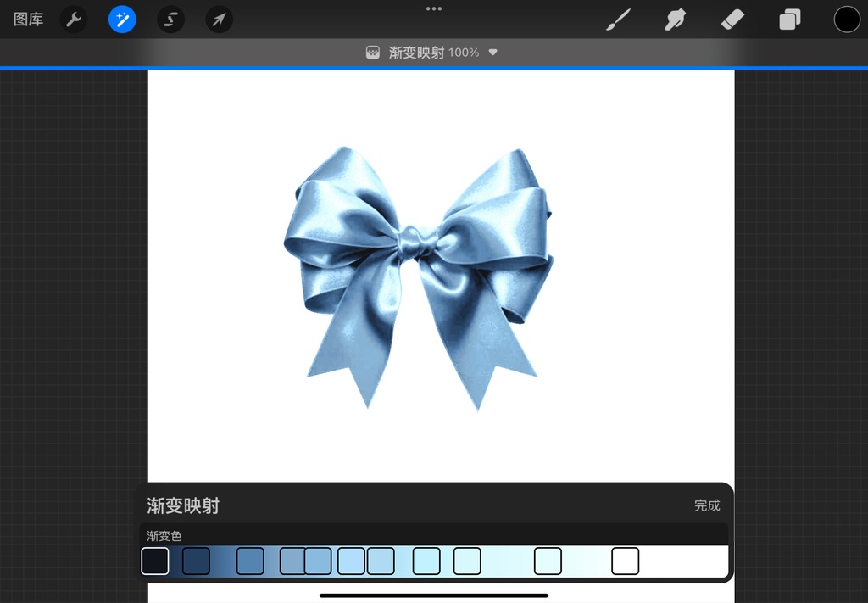Expand the chevron next to 渐变映射 100%
The width and height of the screenshot is (868, 603).
(x=492, y=52)
